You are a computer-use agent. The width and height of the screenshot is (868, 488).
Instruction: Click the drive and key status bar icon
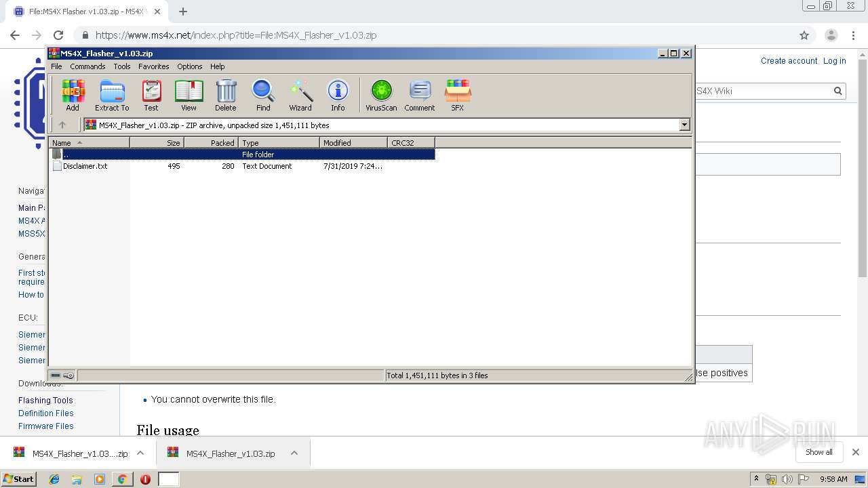coord(62,375)
